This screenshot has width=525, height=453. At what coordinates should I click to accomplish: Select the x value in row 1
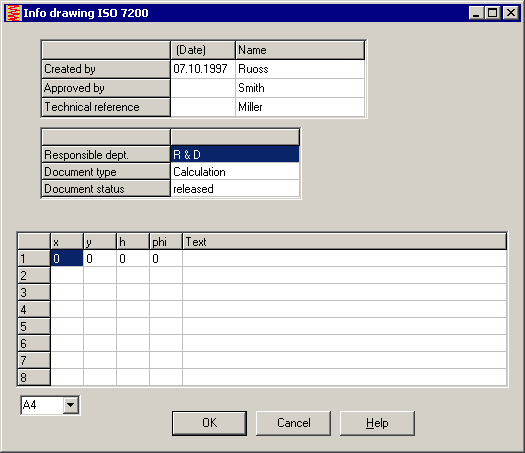[67, 258]
